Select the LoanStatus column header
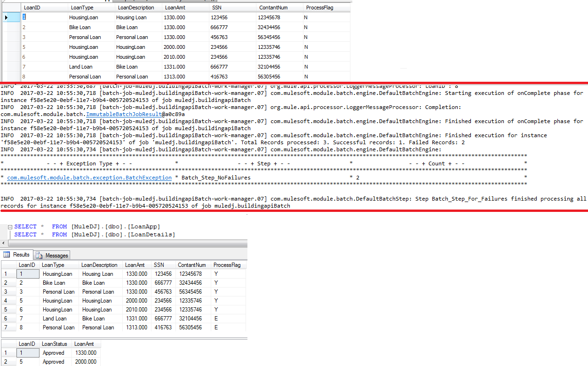 click(55, 344)
